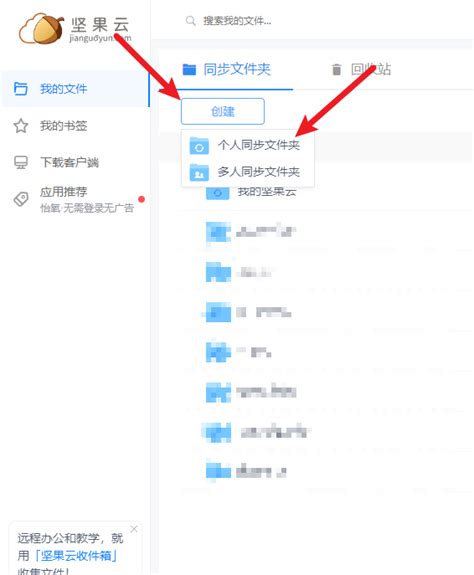Click the 个人同步文件夹 sync folder icon
Image resolution: width=474 pixels, height=575 pixels.
click(199, 146)
